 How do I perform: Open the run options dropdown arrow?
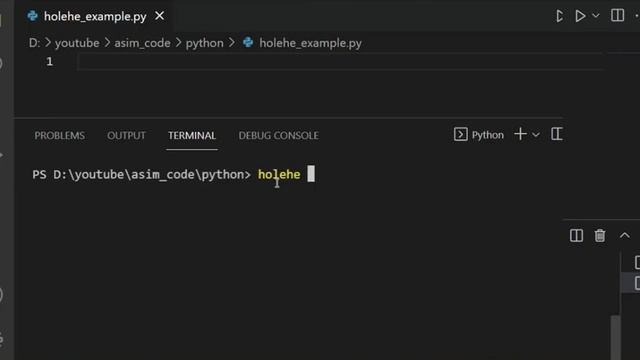click(x=596, y=16)
